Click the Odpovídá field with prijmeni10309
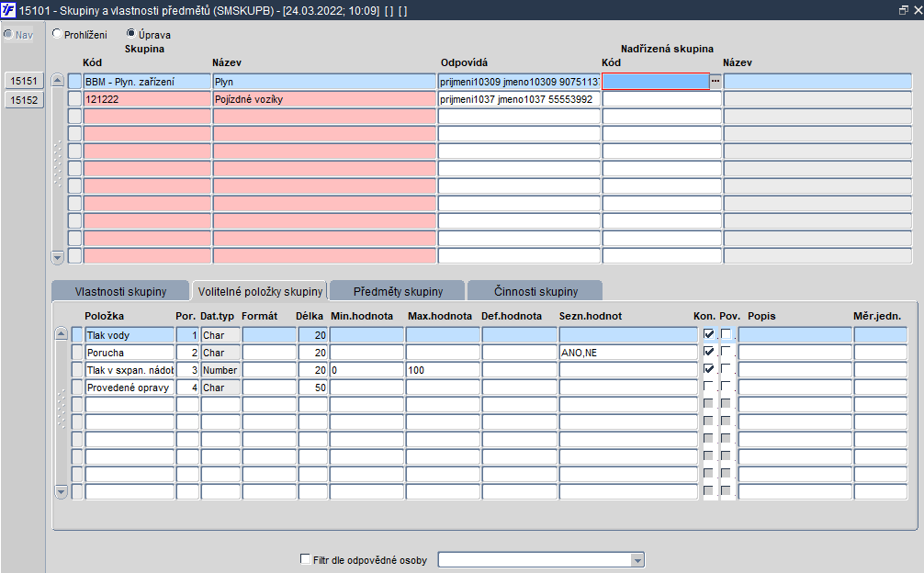Screen dimensions: 924x573 tap(519, 82)
